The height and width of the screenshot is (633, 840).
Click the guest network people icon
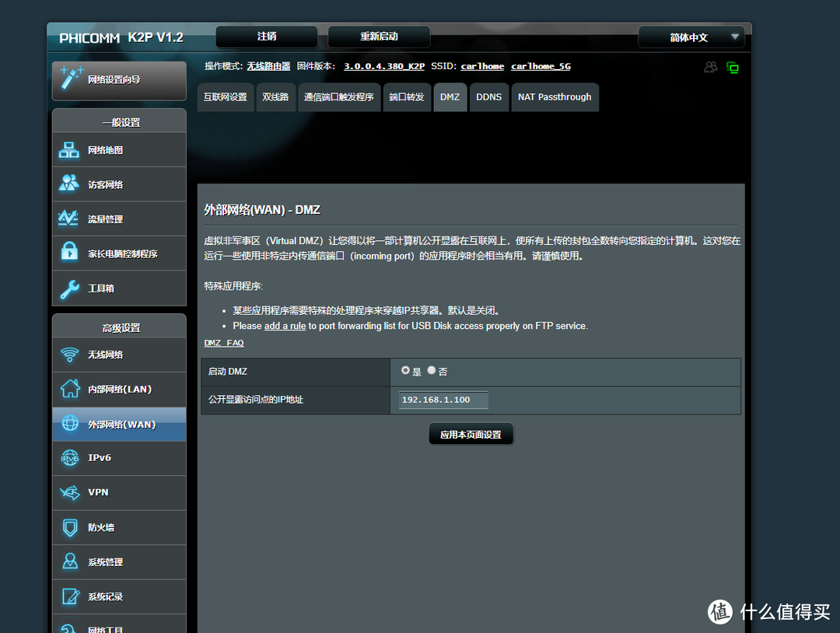(x=69, y=184)
